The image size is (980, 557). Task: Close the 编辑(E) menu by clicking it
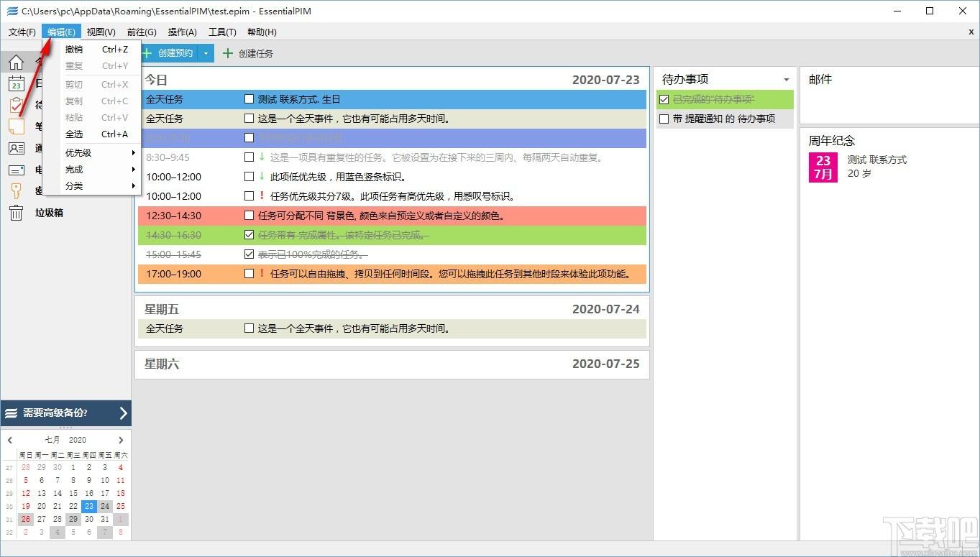[x=62, y=32]
